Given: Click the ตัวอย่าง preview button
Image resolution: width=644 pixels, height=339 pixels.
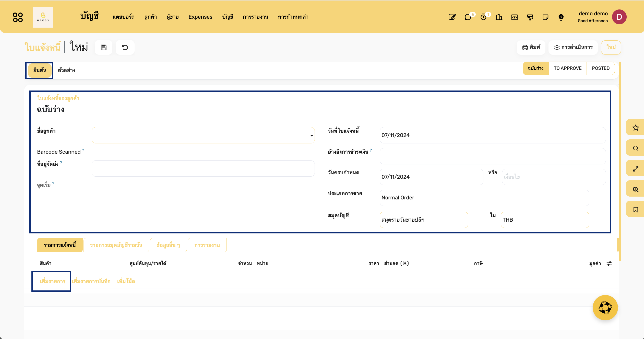Looking at the screenshot, I should pos(66,70).
